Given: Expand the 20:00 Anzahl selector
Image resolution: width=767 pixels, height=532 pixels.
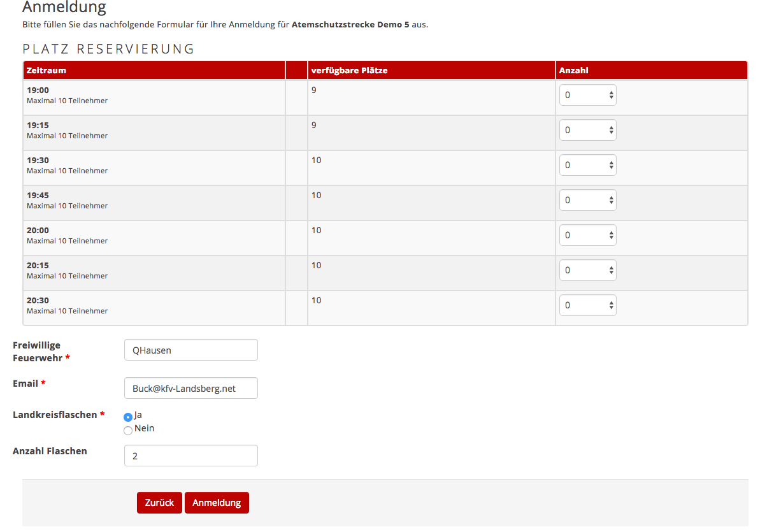Looking at the screenshot, I should pyautogui.click(x=587, y=235).
